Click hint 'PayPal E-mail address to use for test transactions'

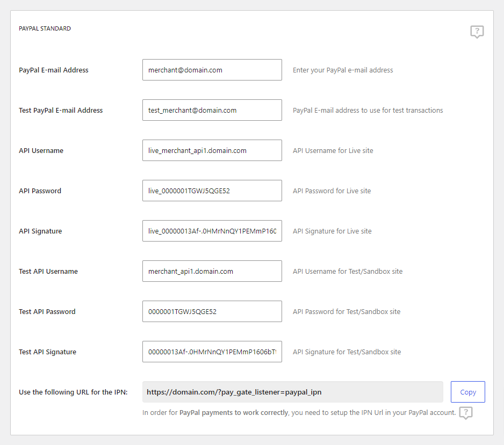click(x=368, y=111)
